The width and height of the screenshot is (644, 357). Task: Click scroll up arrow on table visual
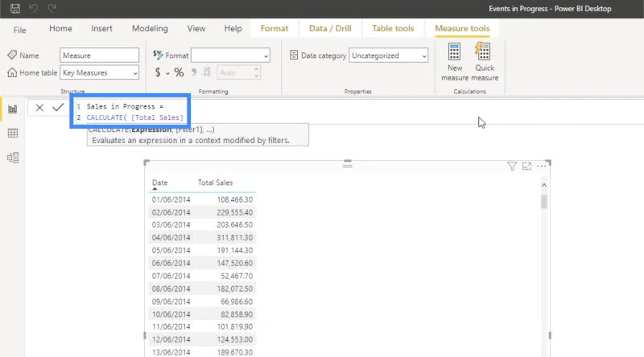tap(544, 185)
